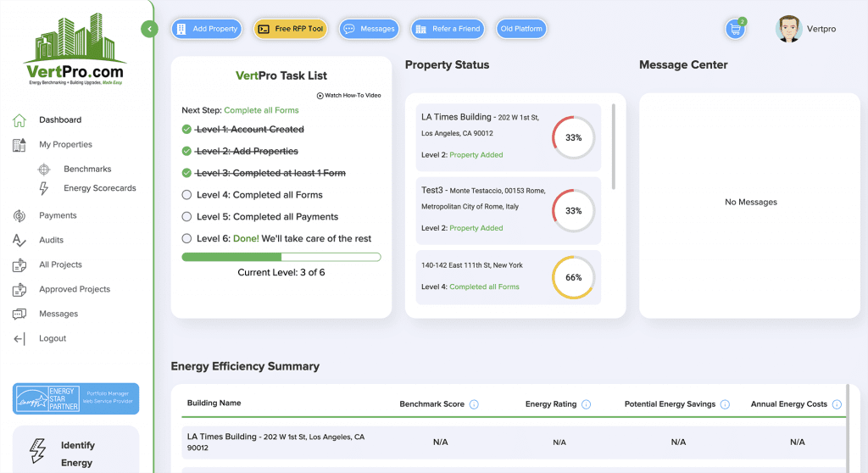Click the Benchmarks target icon
868x473 pixels.
click(44, 169)
